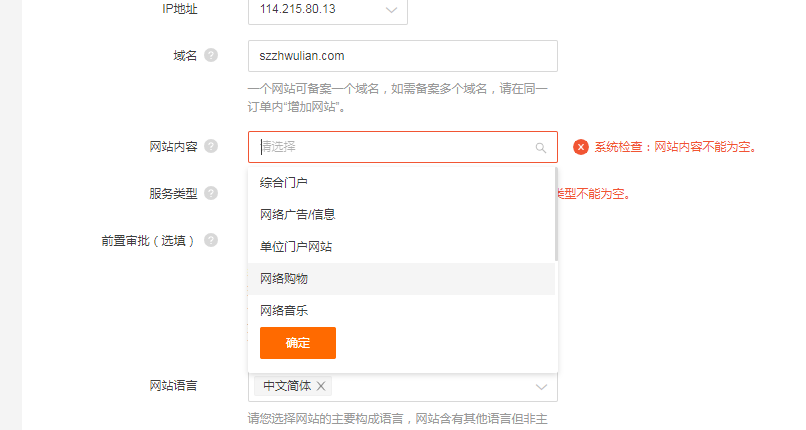Click the orange 确定 button
Image resolution: width=806 pixels, height=430 pixels.
click(298, 343)
